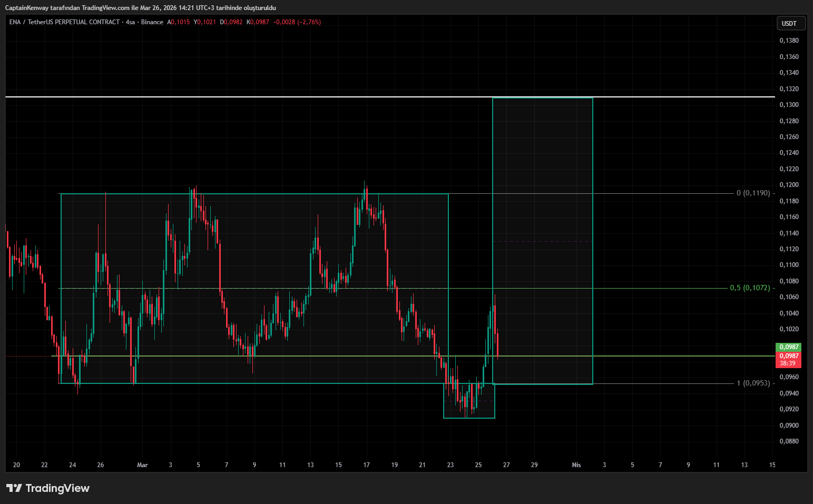The width and height of the screenshot is (813, 504).
Task: Click the 0,1200 price axis label
Action: pos(789,185)
